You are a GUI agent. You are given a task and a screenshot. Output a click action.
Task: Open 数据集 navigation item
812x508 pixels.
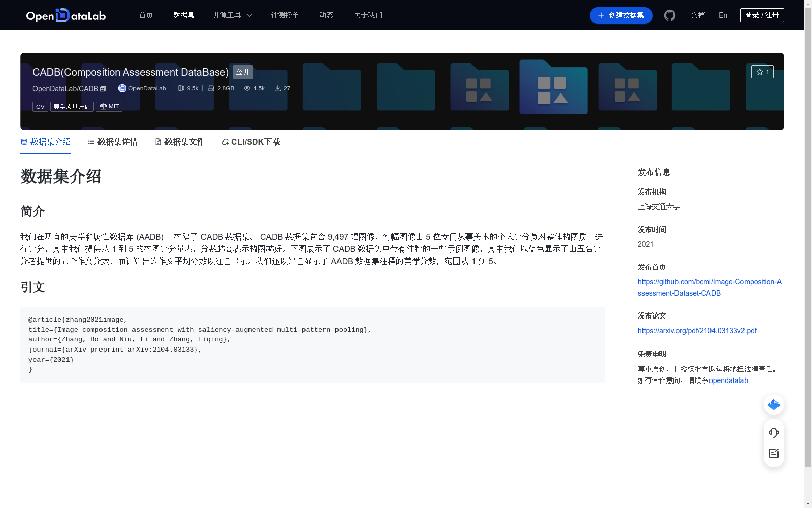point(184,15)
